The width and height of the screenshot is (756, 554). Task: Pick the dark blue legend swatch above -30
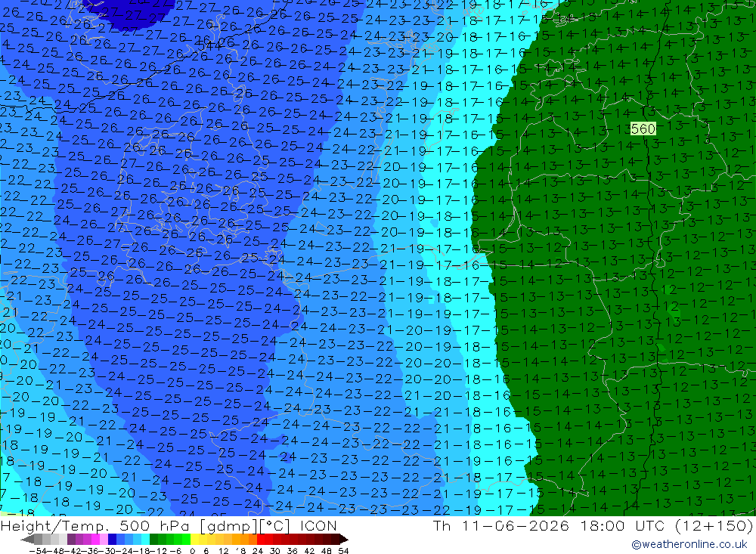[112, 540]
